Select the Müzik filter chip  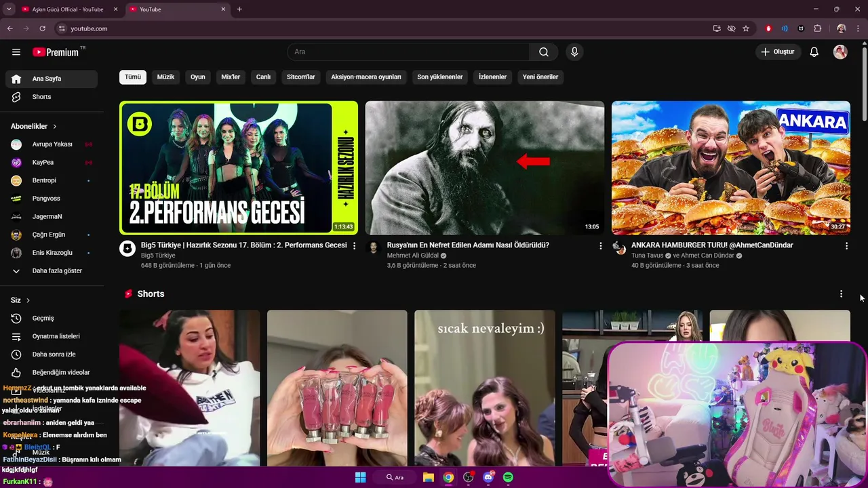[165, 77]
